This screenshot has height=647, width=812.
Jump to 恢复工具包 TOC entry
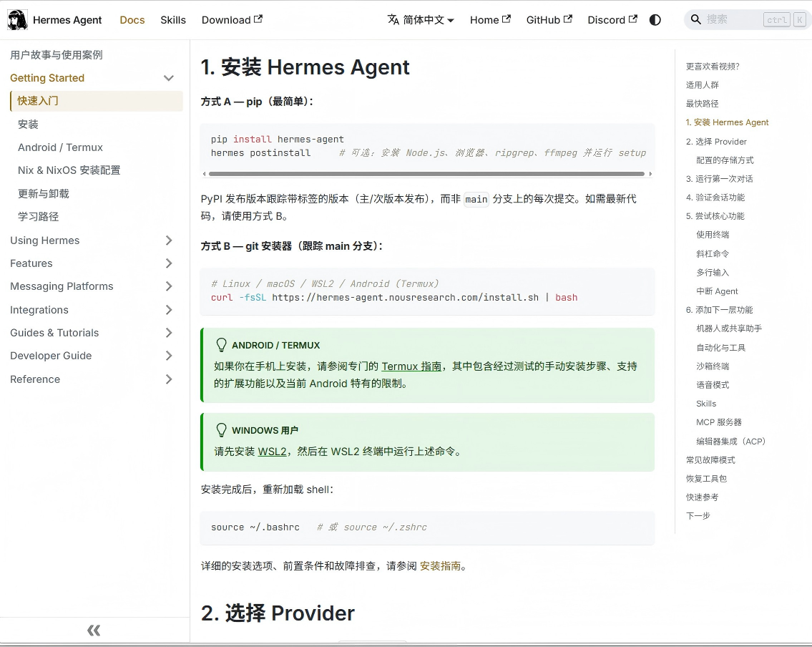[x=706, y=479]
